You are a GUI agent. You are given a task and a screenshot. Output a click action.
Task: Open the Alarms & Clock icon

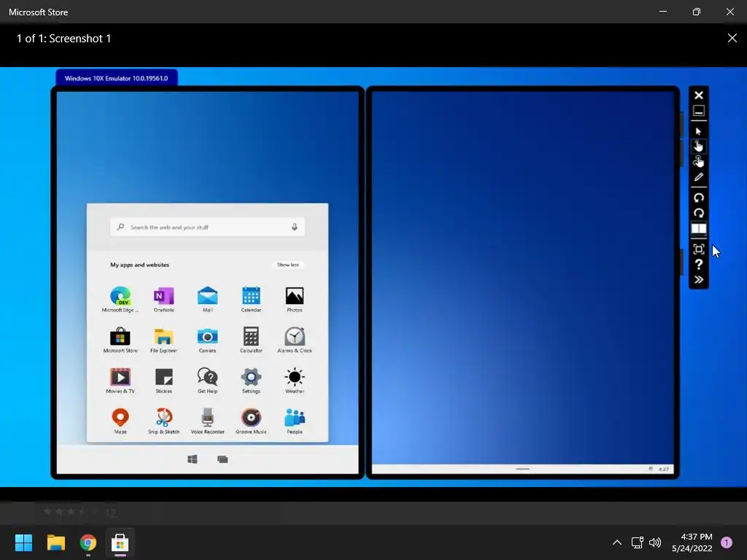[295, 336]
